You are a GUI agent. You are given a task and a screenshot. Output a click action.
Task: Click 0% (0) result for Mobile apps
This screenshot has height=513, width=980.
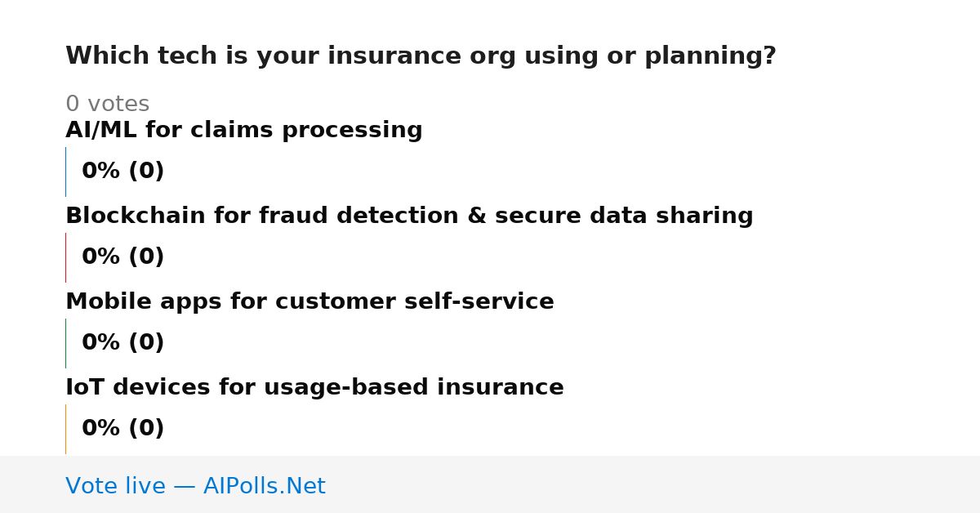122,343
